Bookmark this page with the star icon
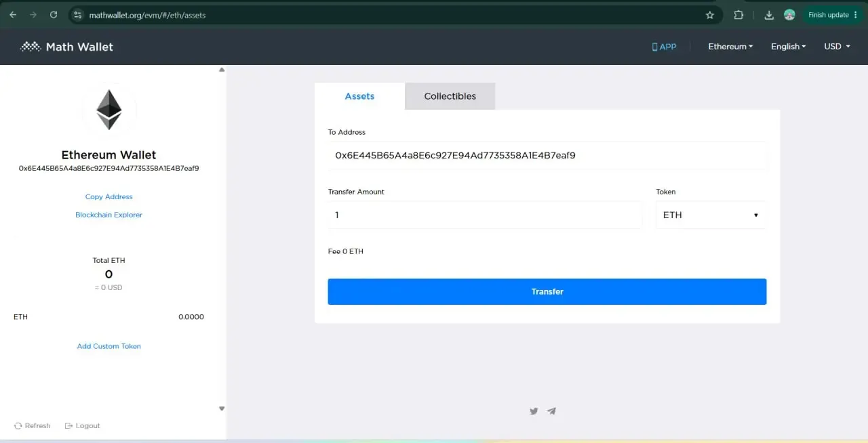This screenshot has height=443, width=868. point(710,15)
